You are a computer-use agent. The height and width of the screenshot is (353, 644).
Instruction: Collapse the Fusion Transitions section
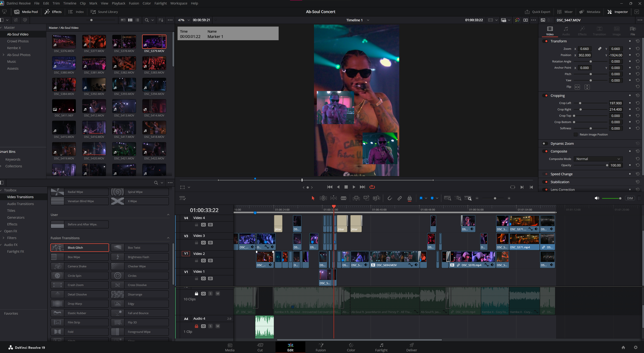tap(168, 238)
